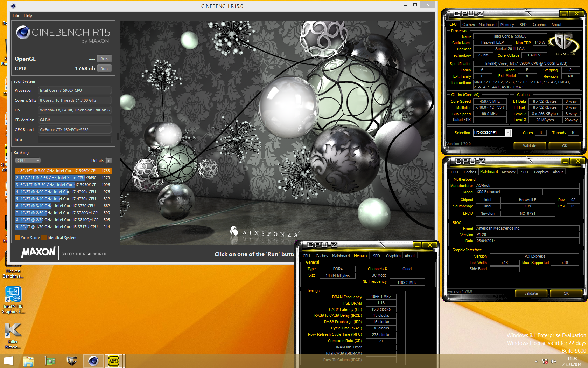Screen dimensions: 588x368
Task: Open the File menu in Cinebench
Action: tap(16, 15)
